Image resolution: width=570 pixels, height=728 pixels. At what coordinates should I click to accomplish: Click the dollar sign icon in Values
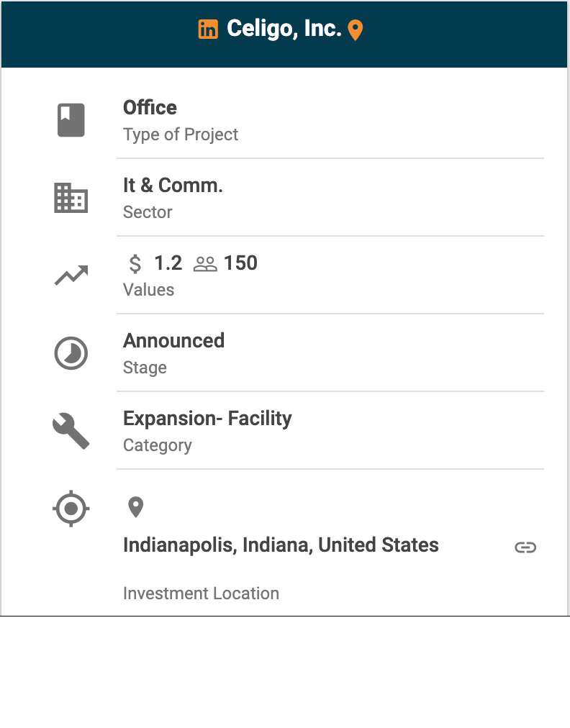pyautogui.click(x=135, y=264)
